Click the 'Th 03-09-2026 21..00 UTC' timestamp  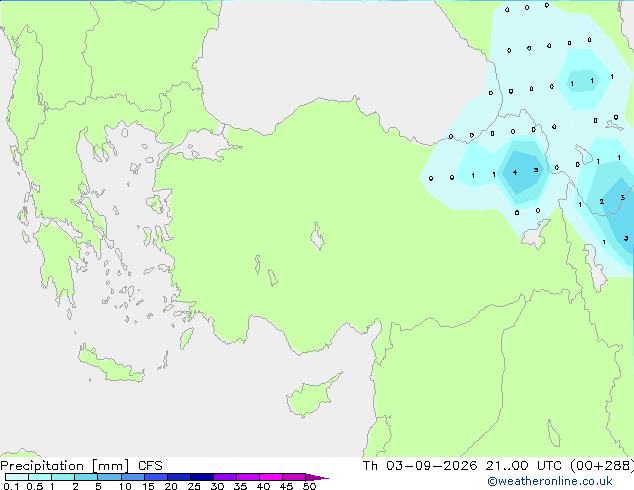464,466
